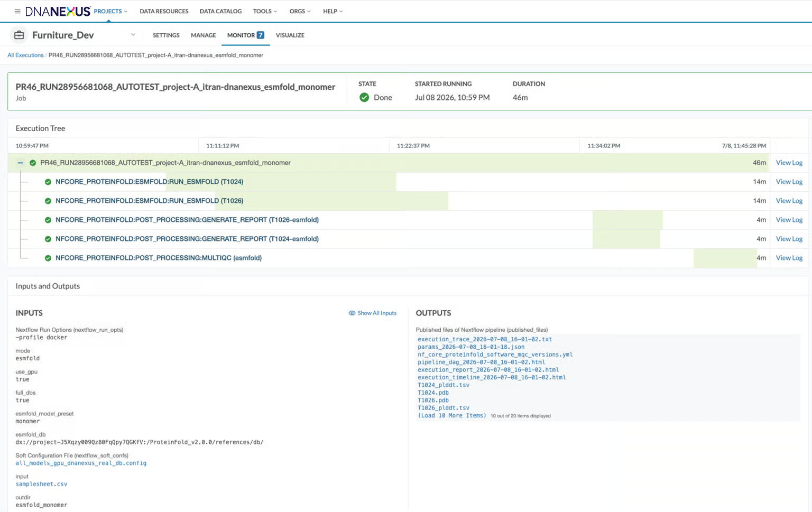The image size is (812, 512).
Task: Click status icon of MULTIQC (esmfold) row
Action: click(48, 258)
